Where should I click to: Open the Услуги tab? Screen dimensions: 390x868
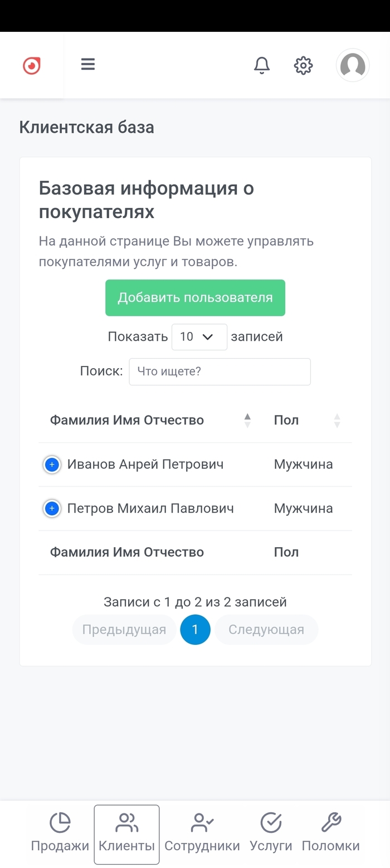point(271,833)
